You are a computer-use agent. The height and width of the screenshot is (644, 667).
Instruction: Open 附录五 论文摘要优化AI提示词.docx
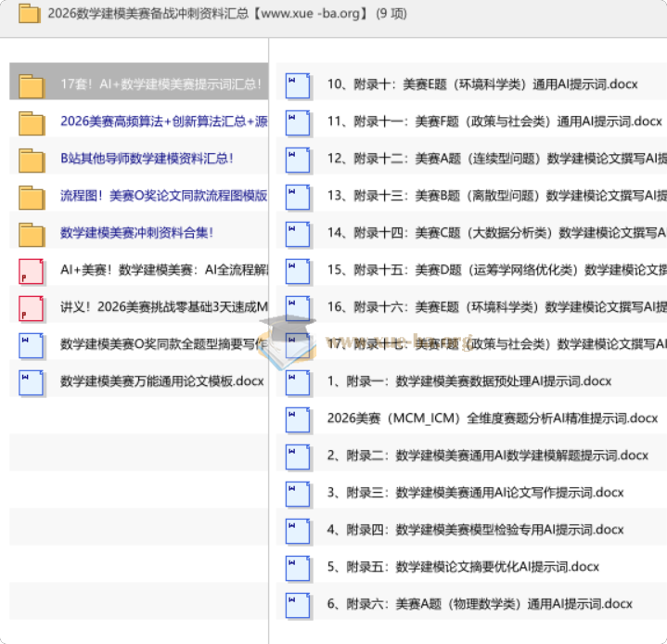[x=463, y=567]
